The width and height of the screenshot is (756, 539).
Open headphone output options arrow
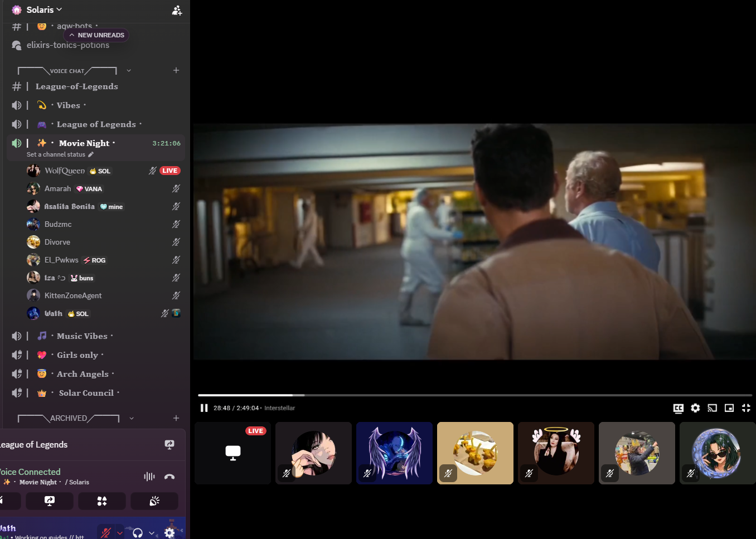pyautogui.click(x=152, y=533)
